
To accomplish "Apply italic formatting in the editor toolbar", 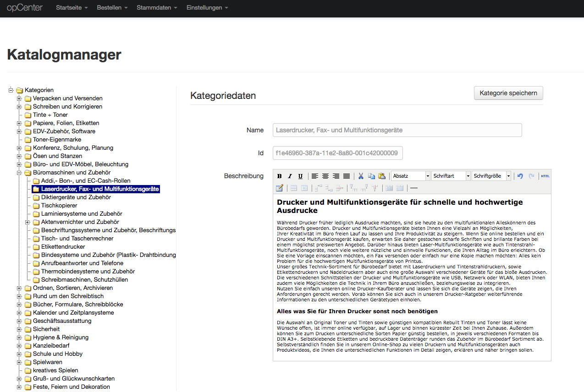I will click(290, 176).
